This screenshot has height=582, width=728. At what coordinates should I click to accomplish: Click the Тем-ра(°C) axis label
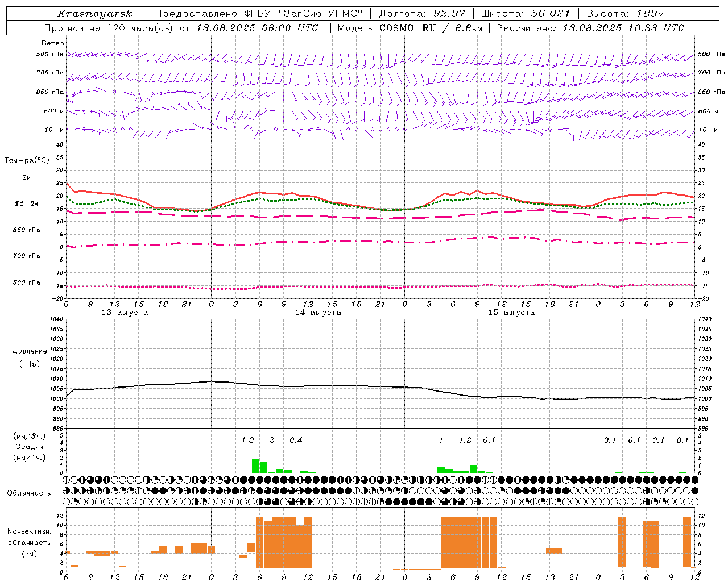(x=27, y=161)
